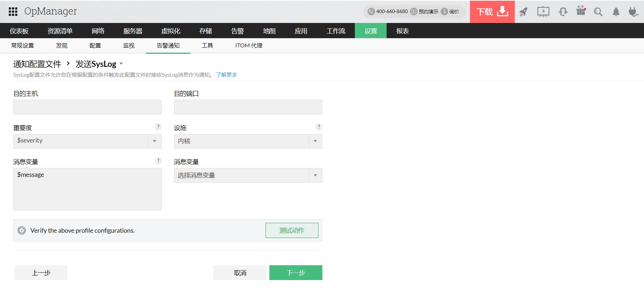Switch to the 发现 tab
This screenshot has height=302, width=644.
click(x=61, y=46)
